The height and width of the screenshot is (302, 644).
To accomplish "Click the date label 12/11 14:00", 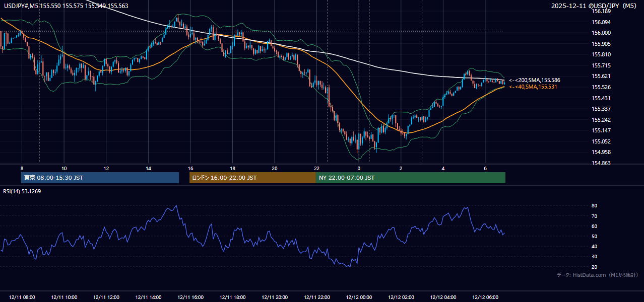I will tap(149, 297).
